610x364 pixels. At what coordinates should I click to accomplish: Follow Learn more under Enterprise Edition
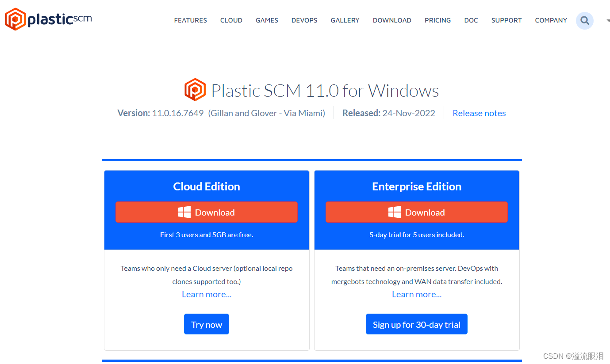[417, 294]
